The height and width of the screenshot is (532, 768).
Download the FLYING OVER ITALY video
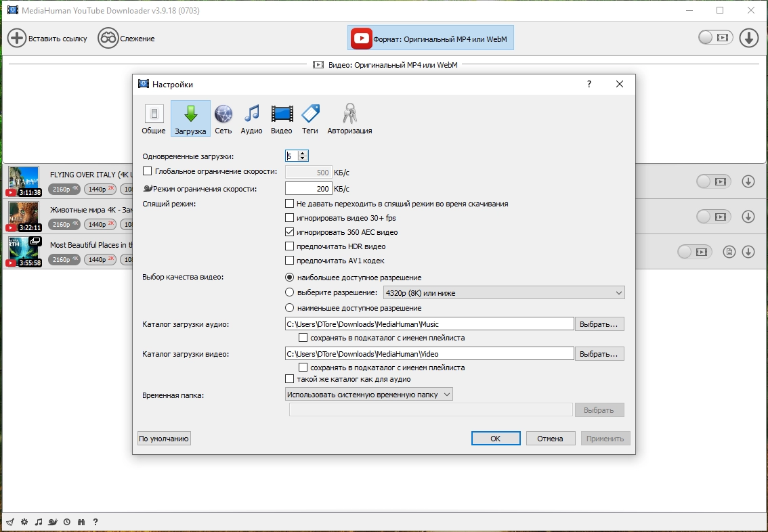click(748, 181)
